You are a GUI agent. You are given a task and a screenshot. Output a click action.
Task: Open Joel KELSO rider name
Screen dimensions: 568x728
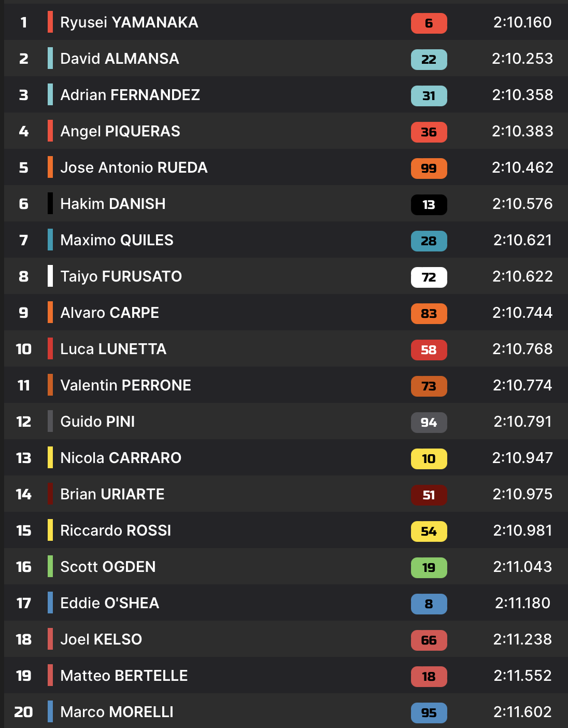(x=101, y=639)
